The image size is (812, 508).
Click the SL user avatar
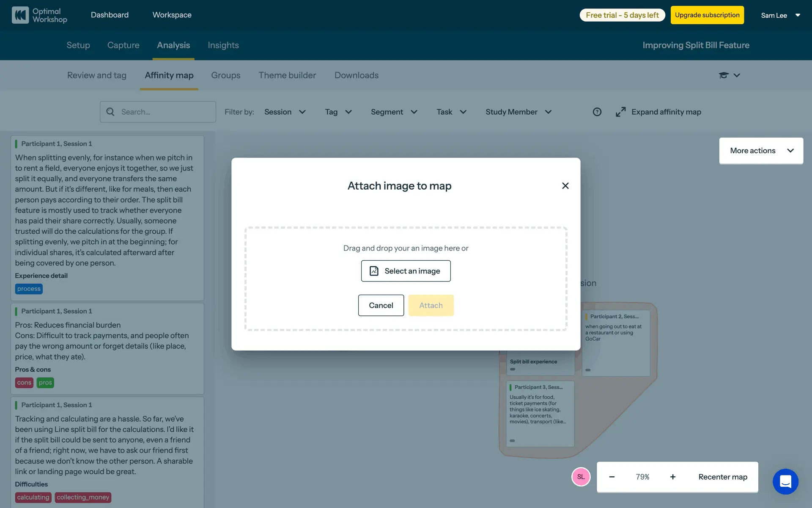point(581,477)
